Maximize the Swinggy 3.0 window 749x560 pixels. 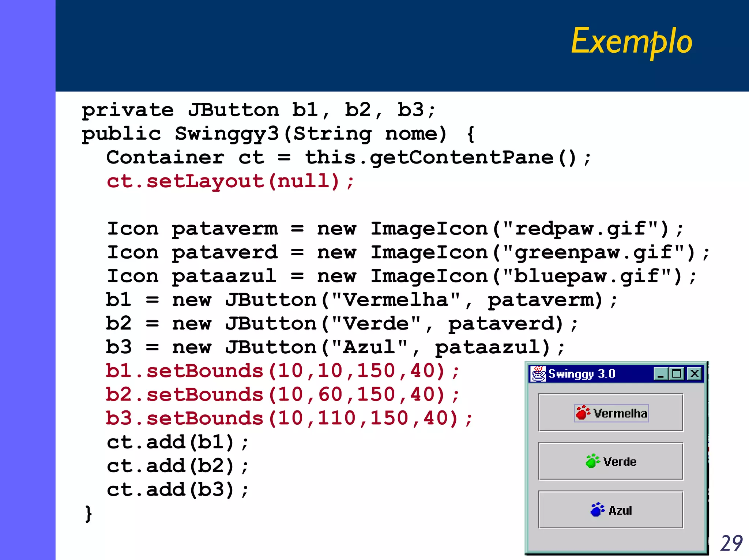click(677, 374)
